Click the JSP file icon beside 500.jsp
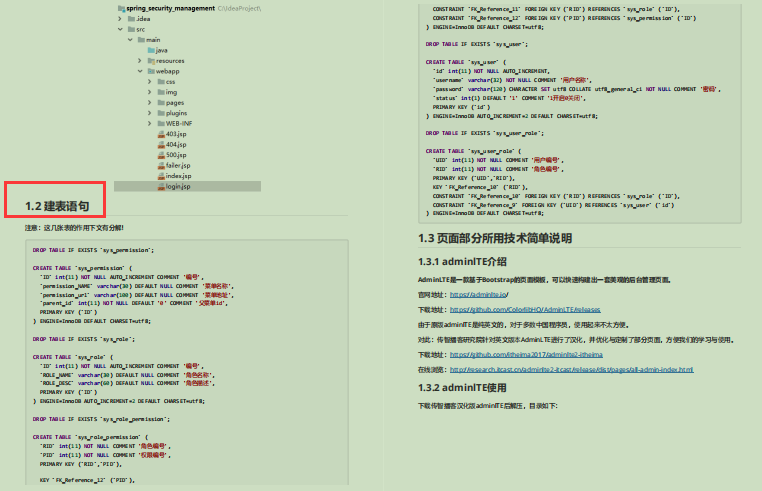The width and height of the screenshot is (762, 491). (161, 155)
